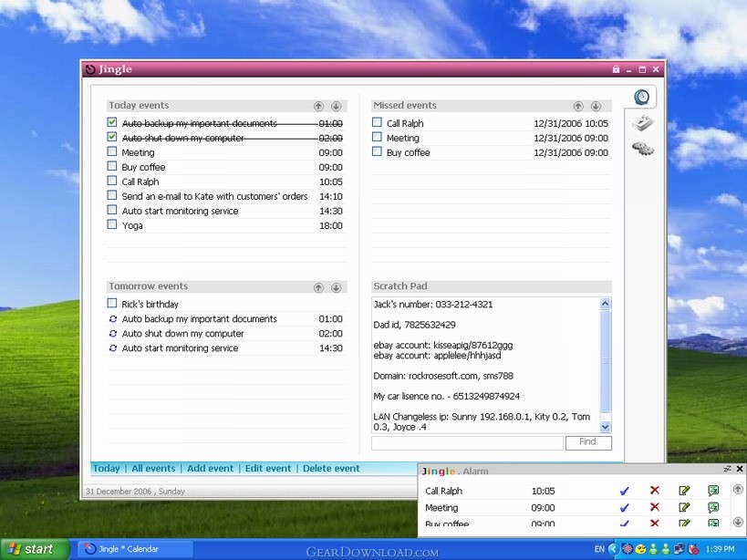The width and height of the screenshot is (747, 560).
Task: Uncheck Auto shut down my computer in Today
Action: pos(112,137)
